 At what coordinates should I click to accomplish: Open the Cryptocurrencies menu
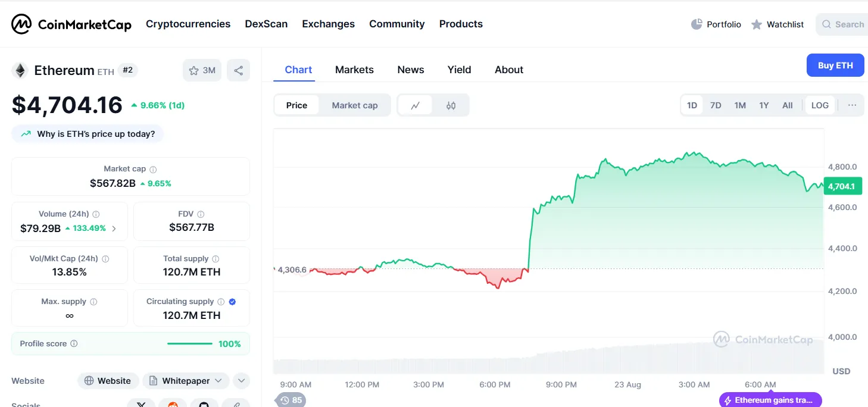pyautogui.click(x=188, y=24)
